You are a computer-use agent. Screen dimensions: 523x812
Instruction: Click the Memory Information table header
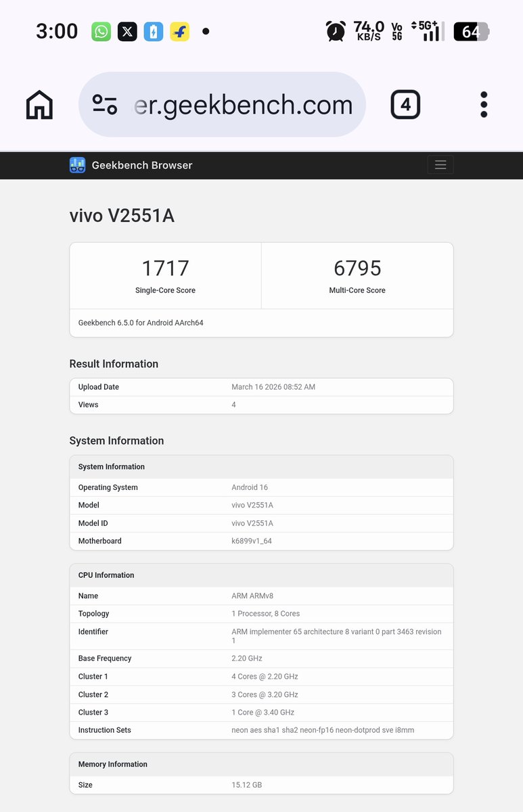(x=261, y=765)
